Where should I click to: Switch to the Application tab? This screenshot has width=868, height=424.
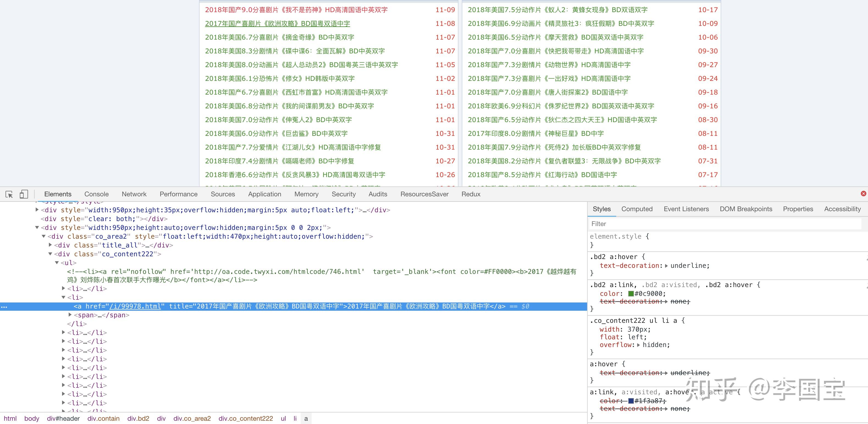tap(264, 194)
